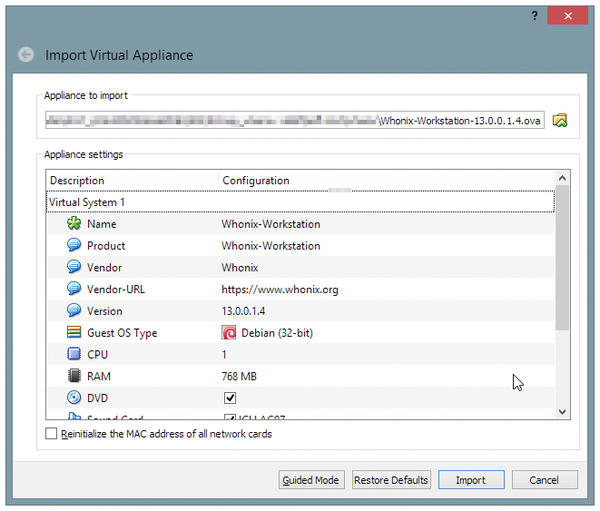The image size is (600, 511).
Task: Click the version value 13.0.0.1.4
Action: pyautogui.click(x=243, y=311)
